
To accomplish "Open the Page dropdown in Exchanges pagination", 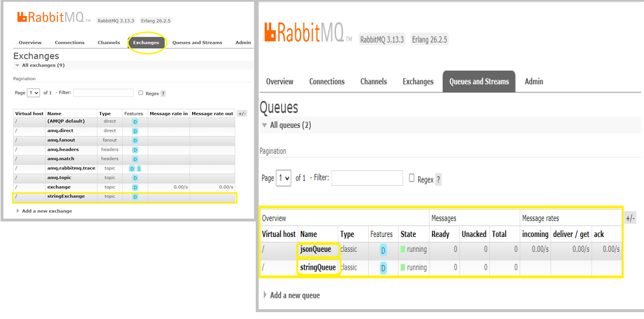I will pyautogui.click(x=33, y=93).
